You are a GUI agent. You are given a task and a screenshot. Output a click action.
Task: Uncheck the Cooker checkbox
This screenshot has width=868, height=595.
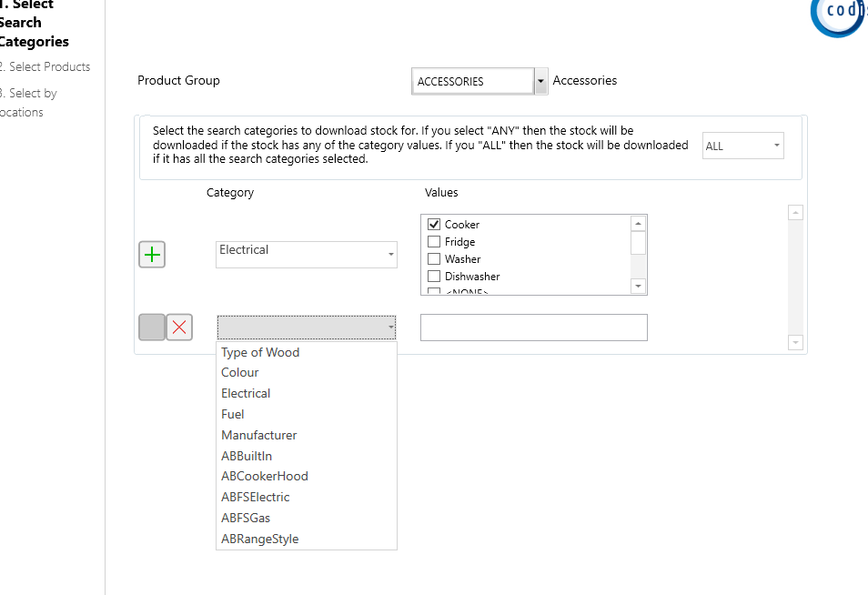click(434, 224)
